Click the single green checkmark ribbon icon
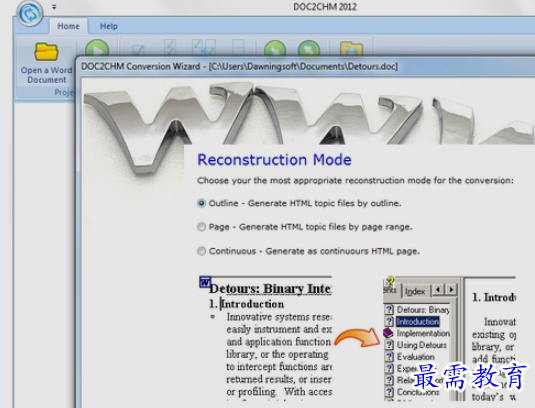Image resolution: width=535 pixels, height=408 pixels. [x=138, y=50]
